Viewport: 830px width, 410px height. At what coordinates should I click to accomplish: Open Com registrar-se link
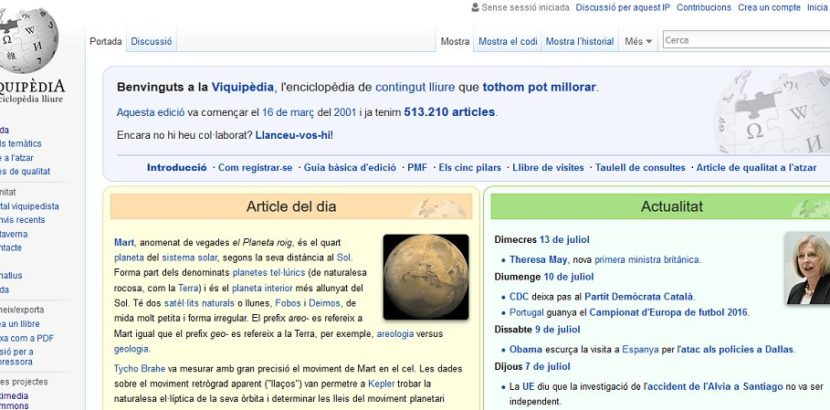tap(255, 168)
